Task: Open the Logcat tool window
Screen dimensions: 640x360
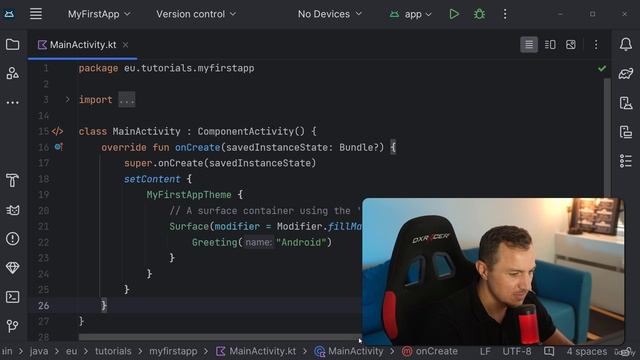Action: [13, 210]
